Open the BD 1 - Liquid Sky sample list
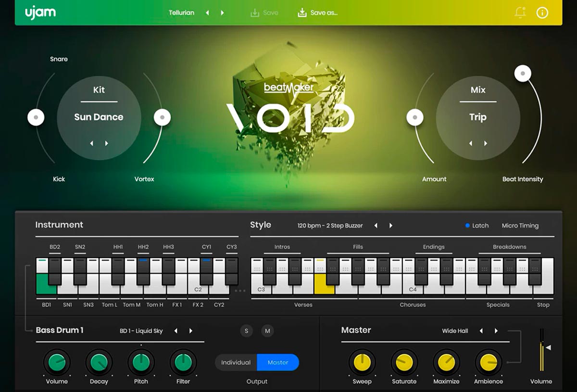577x392 pixels. [141, 331]
